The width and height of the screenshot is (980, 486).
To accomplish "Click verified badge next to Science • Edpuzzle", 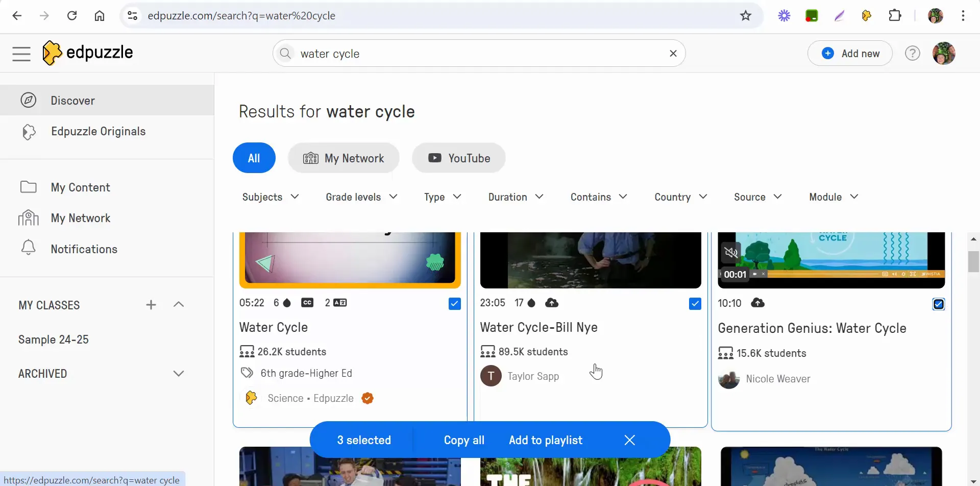I will pos(367,398).
